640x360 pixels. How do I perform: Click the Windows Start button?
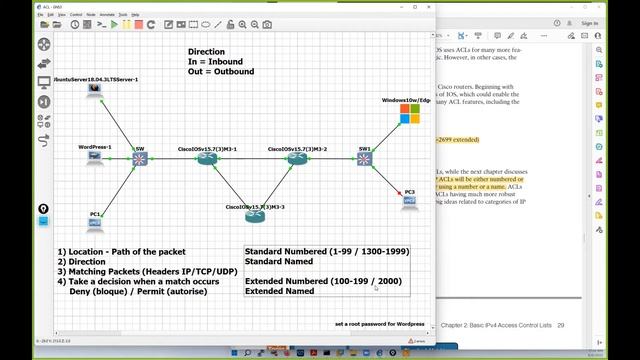tap(234, 353)
